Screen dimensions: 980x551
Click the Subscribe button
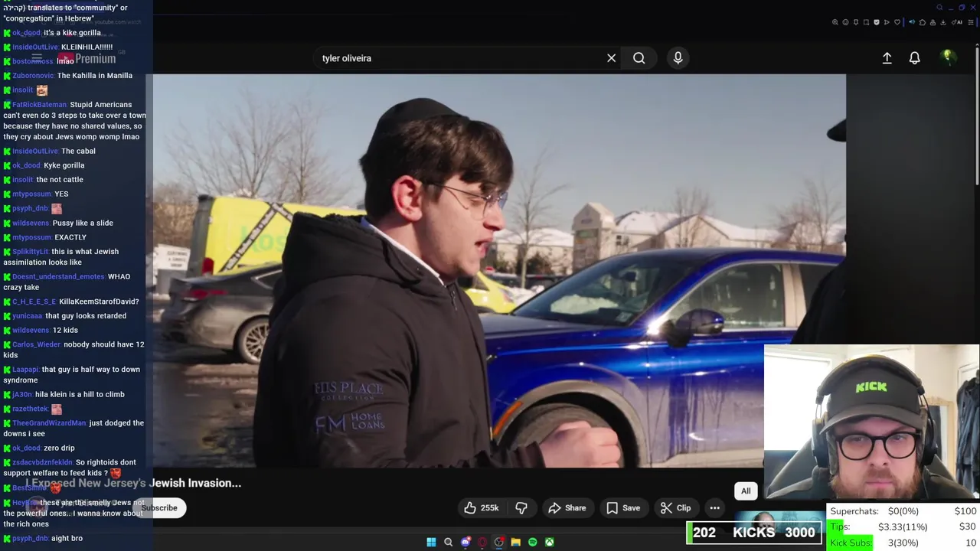[x=158, y=508]
